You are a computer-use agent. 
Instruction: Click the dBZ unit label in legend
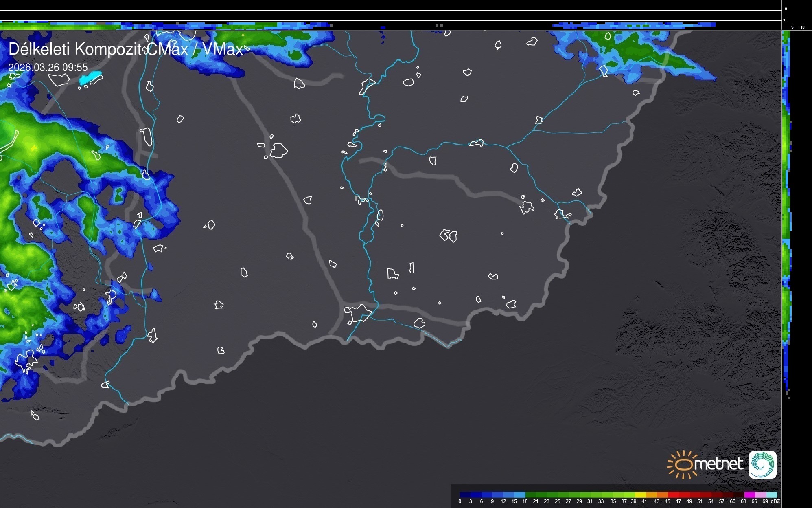click(775, 501)
